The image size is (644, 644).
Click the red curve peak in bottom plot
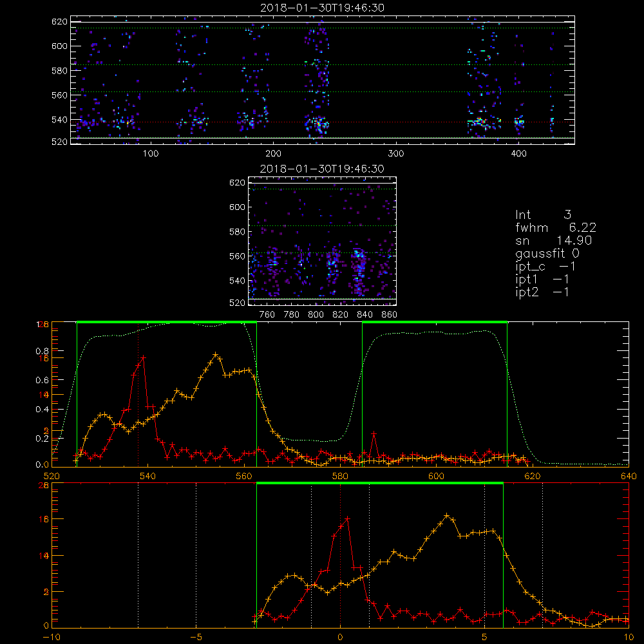point(348,518)
